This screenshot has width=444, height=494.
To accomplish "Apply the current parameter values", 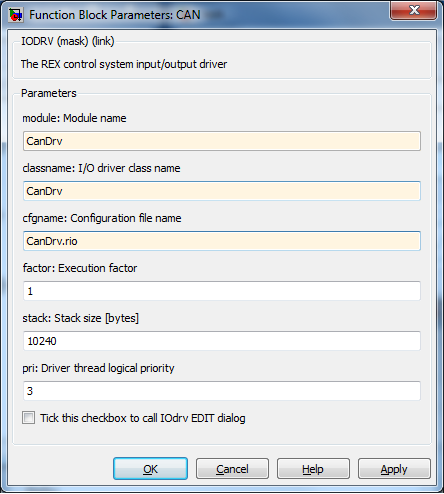I will tap(394, 469).
